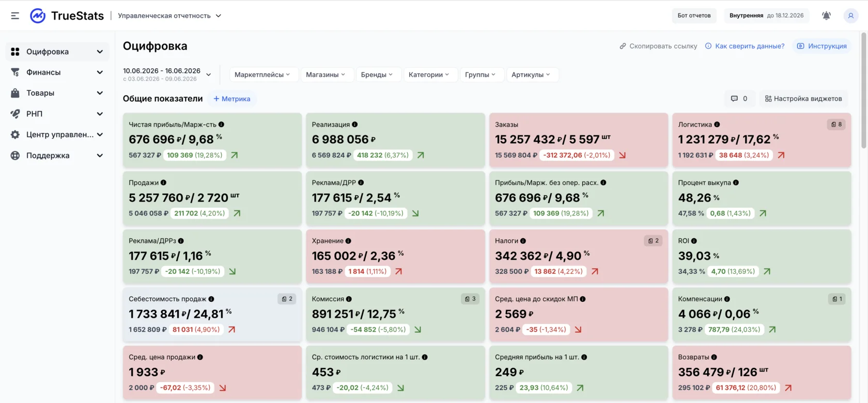Expand Финансы in the sidebar
The height and width of the screenshot is (403, 868).
[x=57, y=72]
